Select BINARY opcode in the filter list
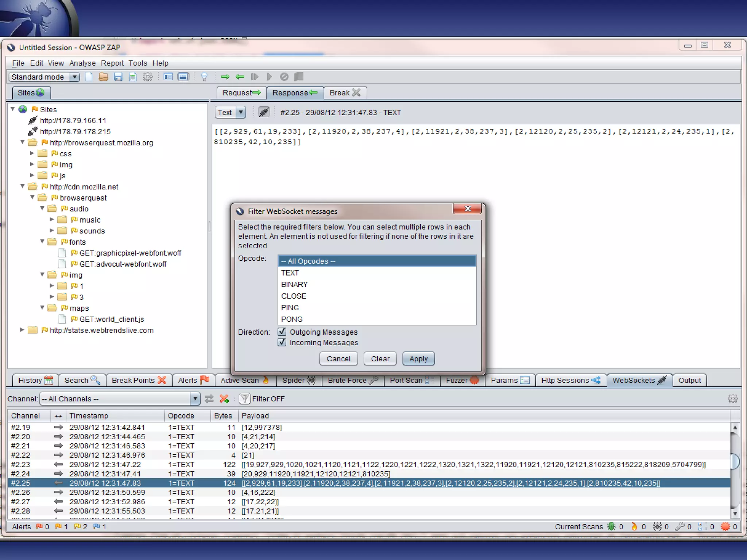The image size is (747, 560). pyautogui.click(x=294, y=284)
